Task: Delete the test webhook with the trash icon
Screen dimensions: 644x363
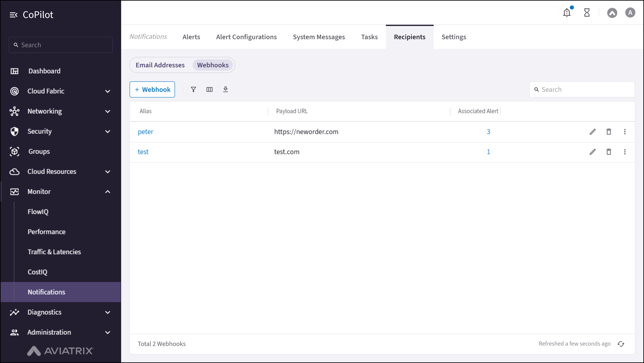Action: (609, 152)
